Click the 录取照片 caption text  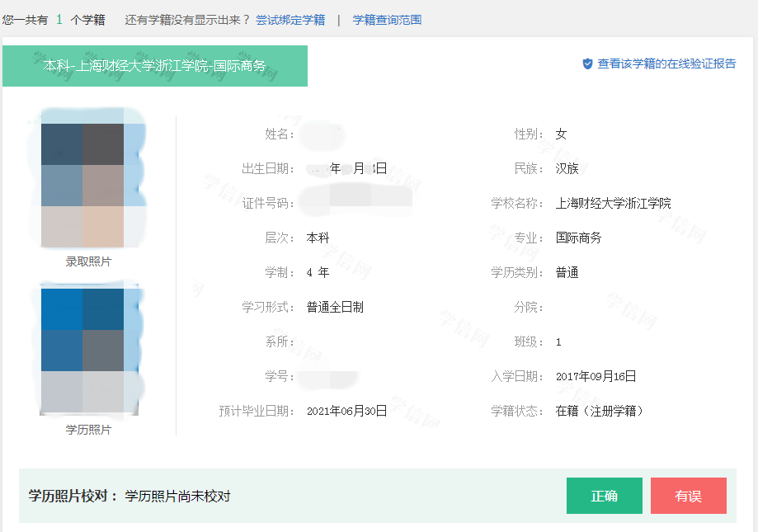click(88, 261)
